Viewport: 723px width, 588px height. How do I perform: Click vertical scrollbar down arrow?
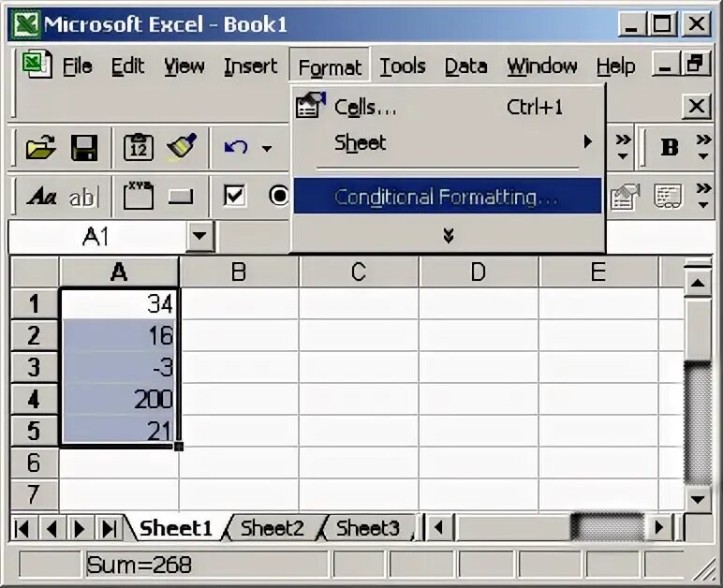click(x=698, y=499)
